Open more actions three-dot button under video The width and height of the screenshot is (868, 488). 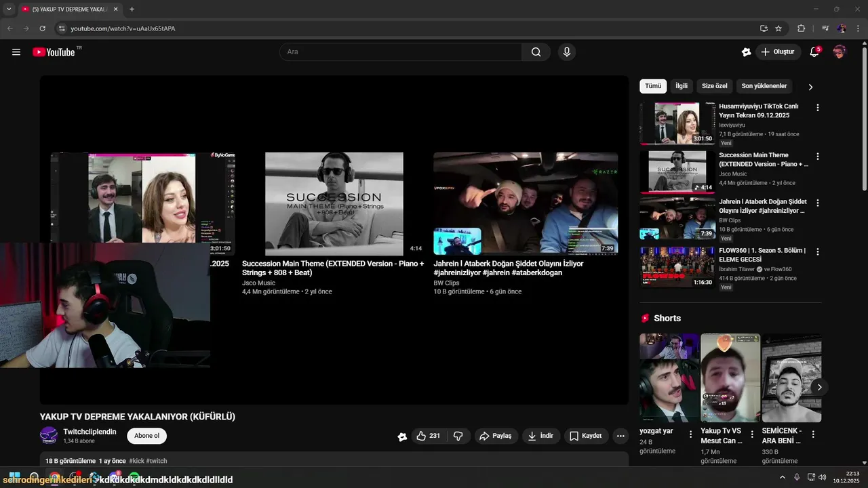[620, 436]
